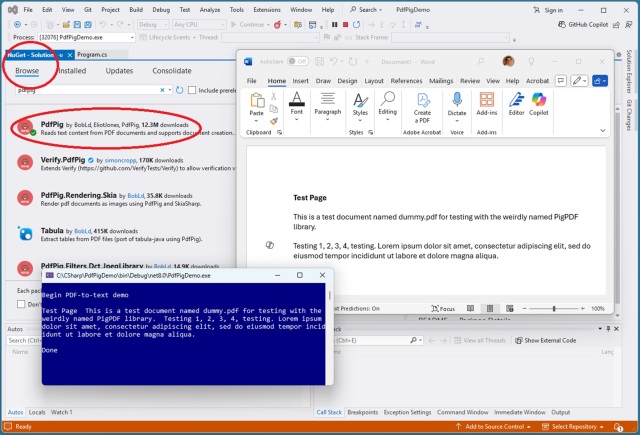Click the Word Comments speech bubble icon
The image size is (640, 435).
click(561, 81)
